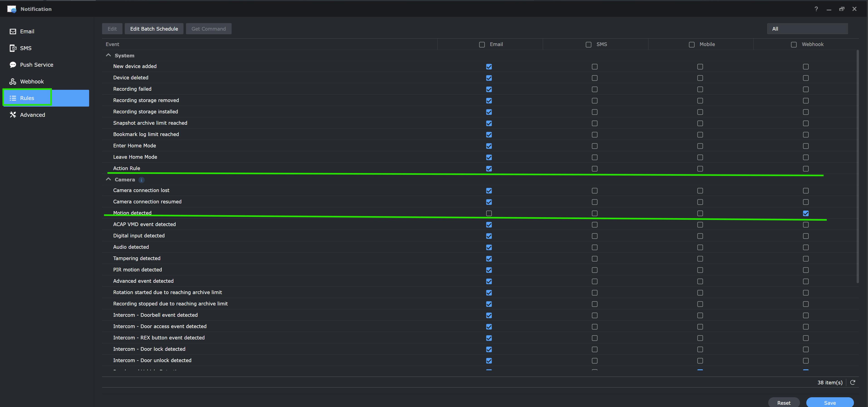Select Intercom - Door unlock detected row
Viewport: 868px width, 407px height.
pos(479,361)
